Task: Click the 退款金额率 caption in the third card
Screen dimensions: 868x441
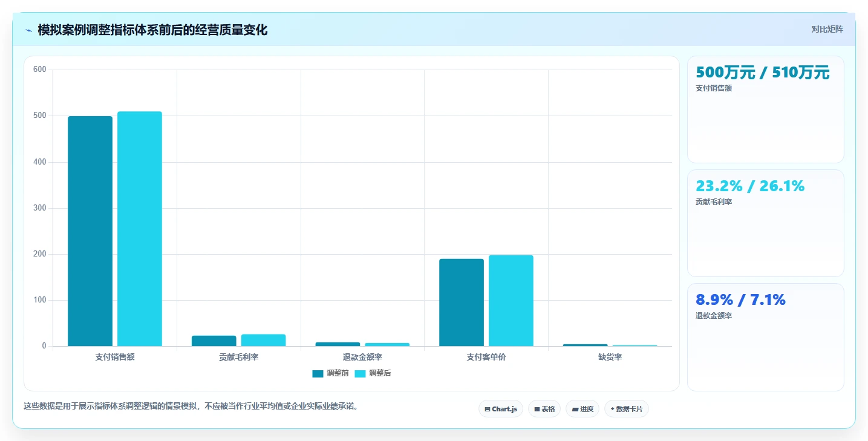Action: 714,316
